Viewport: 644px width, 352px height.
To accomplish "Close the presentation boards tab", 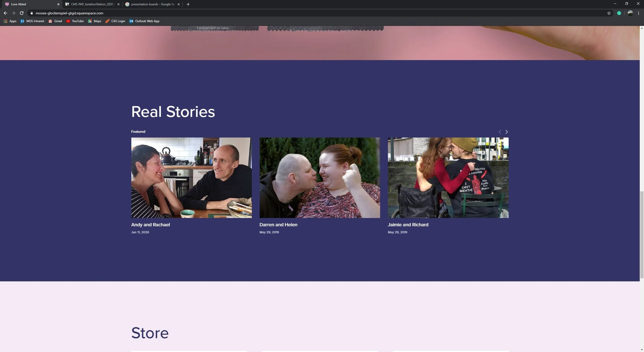I will tap(179, 4).
